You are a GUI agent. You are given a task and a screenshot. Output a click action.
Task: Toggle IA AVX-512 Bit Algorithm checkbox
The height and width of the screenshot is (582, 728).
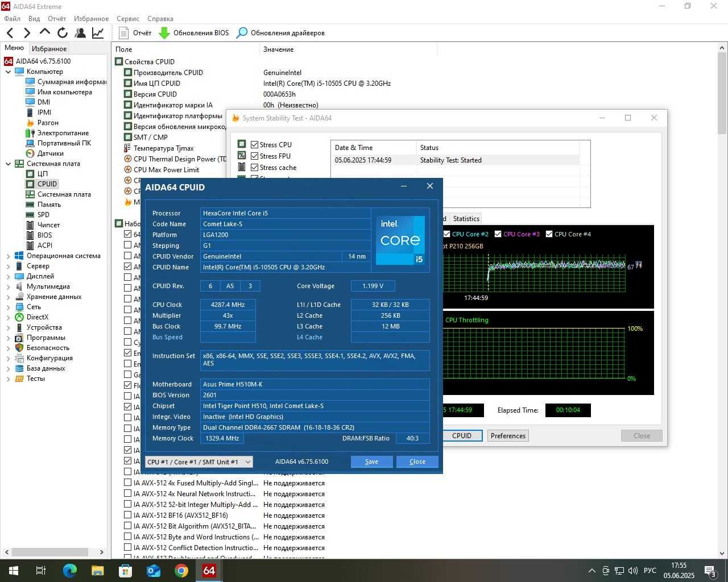(x=127, y=526)
